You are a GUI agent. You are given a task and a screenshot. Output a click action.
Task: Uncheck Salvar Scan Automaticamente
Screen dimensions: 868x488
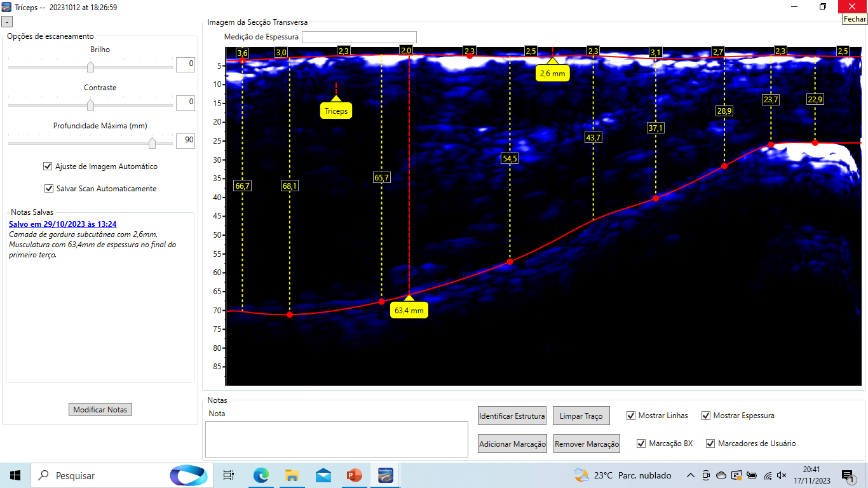point(49,189)
